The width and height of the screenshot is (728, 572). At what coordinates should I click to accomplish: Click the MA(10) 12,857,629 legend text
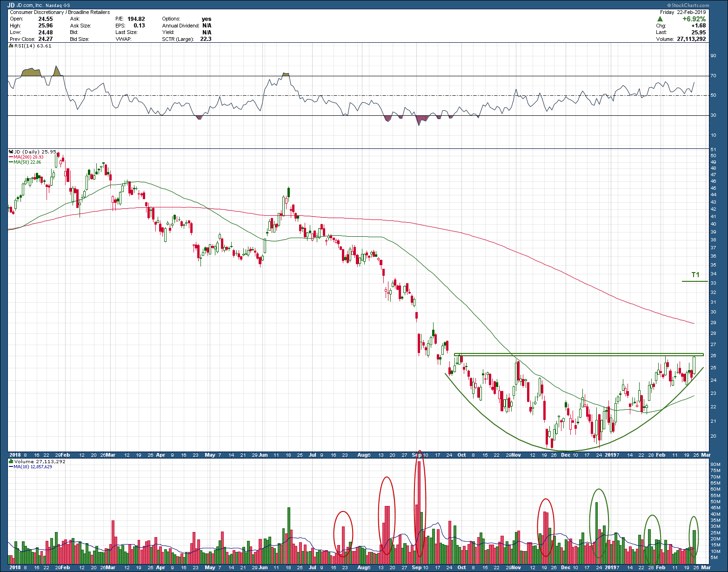(x=33, y=466)
